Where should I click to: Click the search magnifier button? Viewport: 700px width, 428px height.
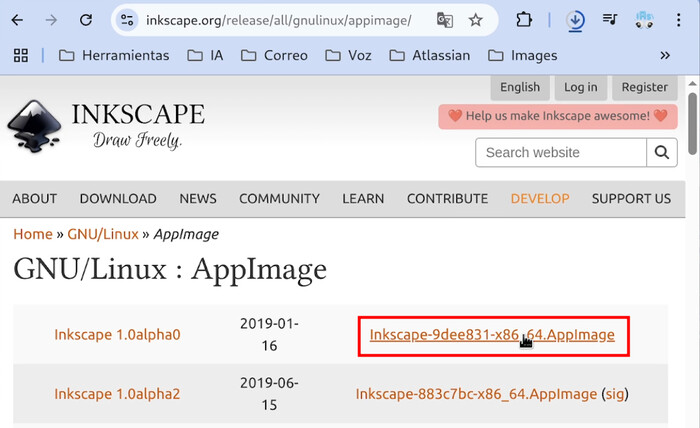662,153
